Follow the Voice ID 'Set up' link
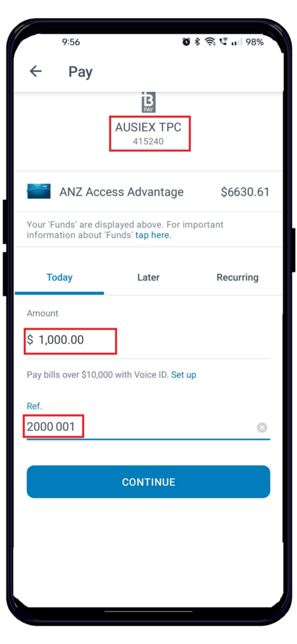 click(184, 375)
